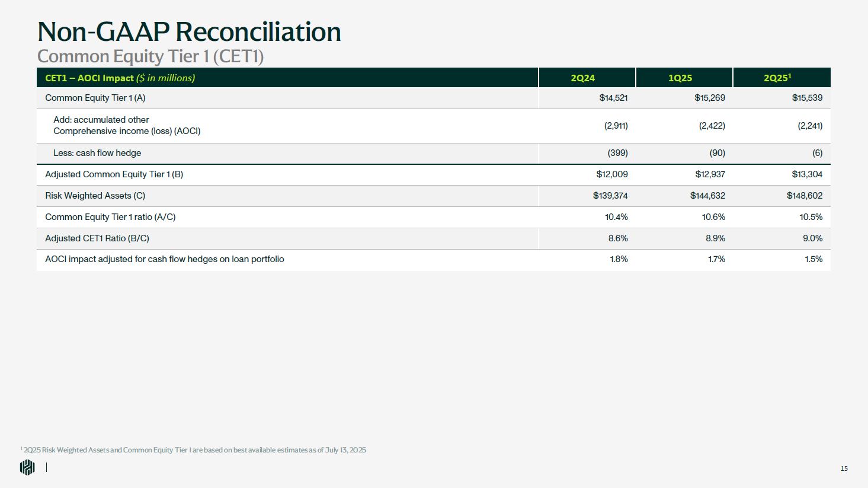Click the Risk Weighted Assets (C) label
Screen dimensions: 868x488
(95, 196)
